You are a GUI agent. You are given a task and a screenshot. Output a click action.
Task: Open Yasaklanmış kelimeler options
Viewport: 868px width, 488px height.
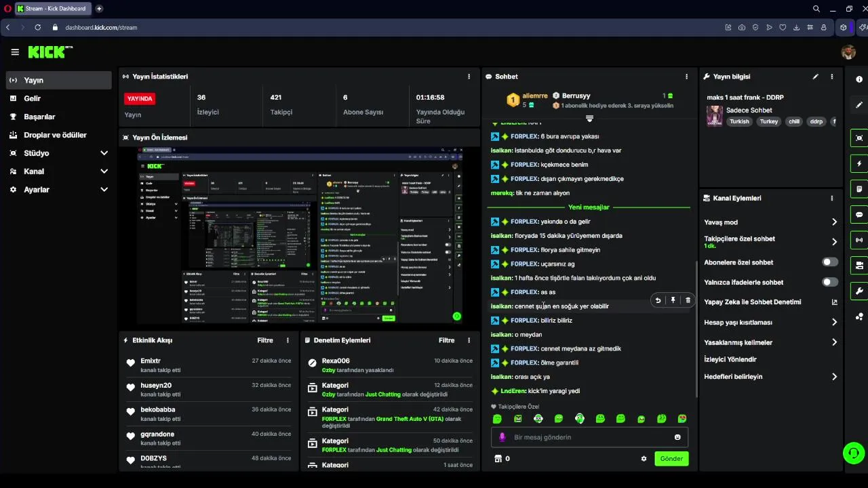click(x=834, y=342)
